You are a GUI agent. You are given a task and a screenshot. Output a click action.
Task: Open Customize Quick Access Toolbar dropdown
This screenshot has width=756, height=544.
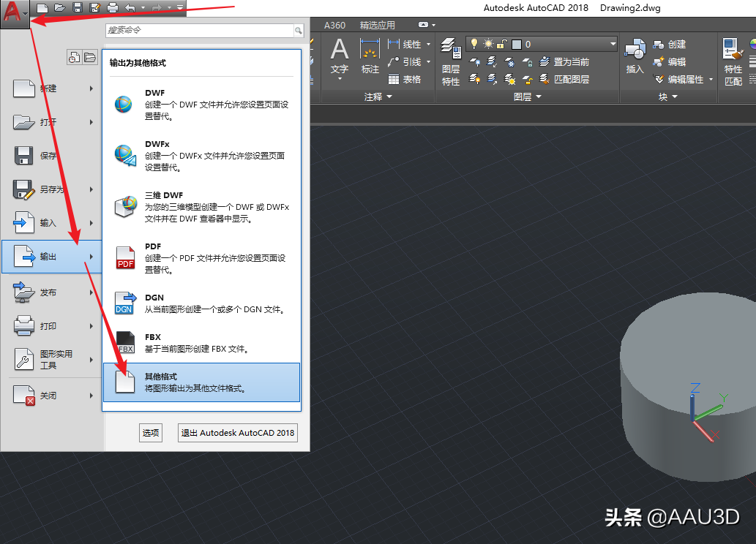(x=180, y=8)
